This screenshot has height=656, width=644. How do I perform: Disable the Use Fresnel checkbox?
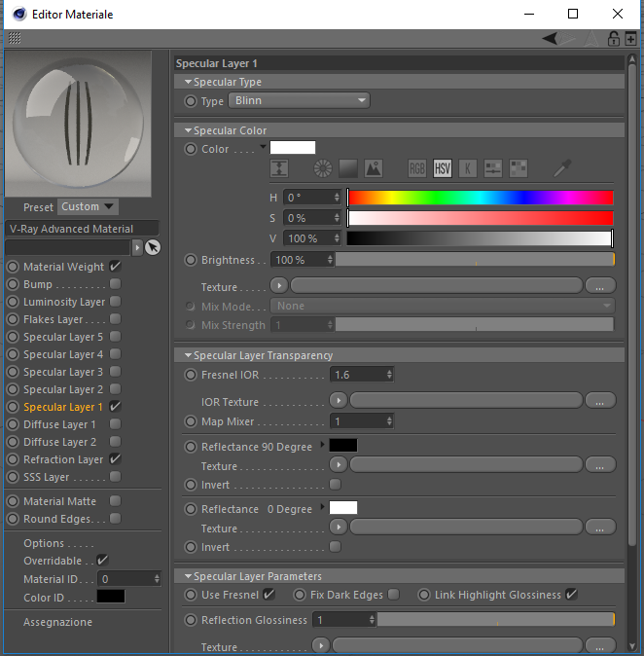pyautogui.click(x=268, y=594)
